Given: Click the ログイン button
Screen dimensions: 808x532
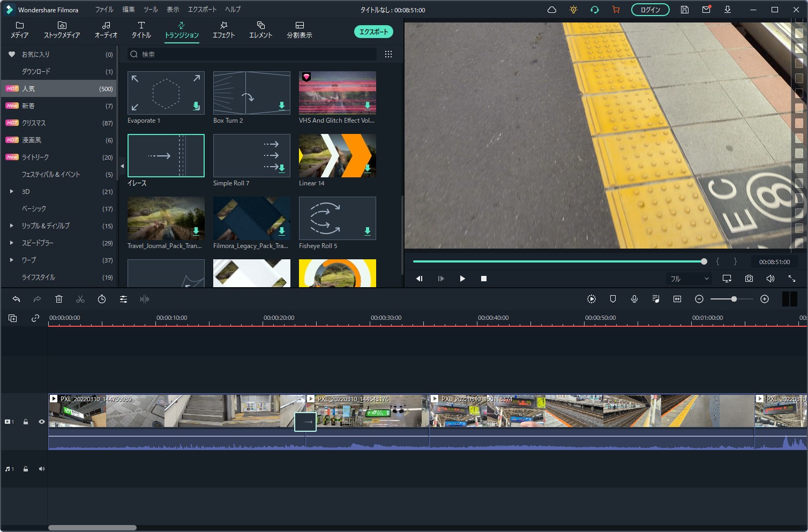Looking at the screenshot, I should (650, 10).
